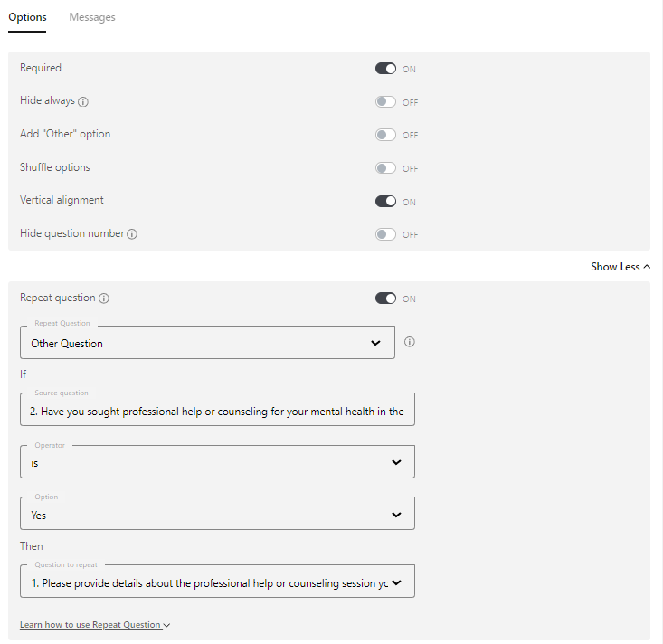The height and width of the screenshot is (644, 663).
Task: Enable the Hide always toggle
Action: (x=385, y=102)
